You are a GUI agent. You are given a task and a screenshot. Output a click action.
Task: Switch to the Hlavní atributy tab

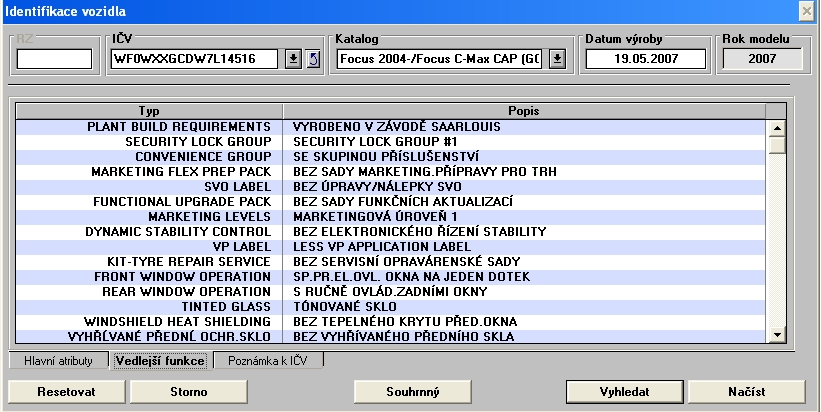pyautogui.click(x=58, y=360)
